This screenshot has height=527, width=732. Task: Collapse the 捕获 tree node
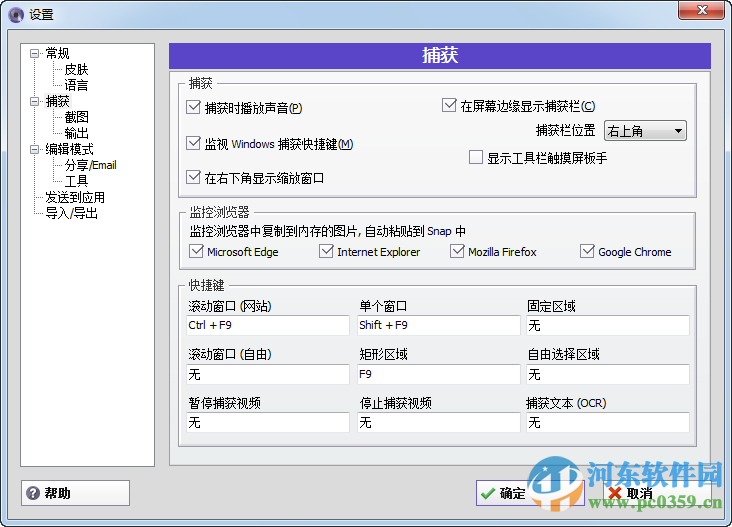pos(34,101)
